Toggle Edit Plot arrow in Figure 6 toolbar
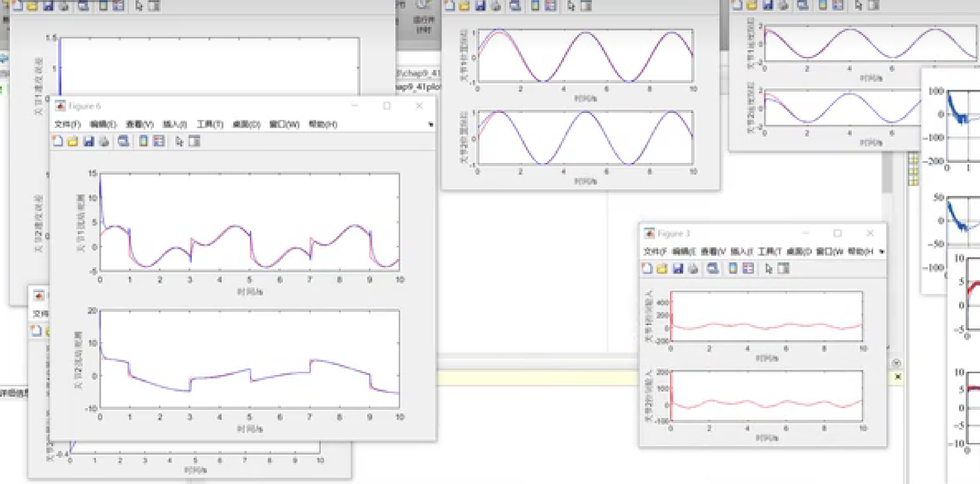The height and width of the screenshot is (484, 980). pyautogui.click(x=179, y=141)
